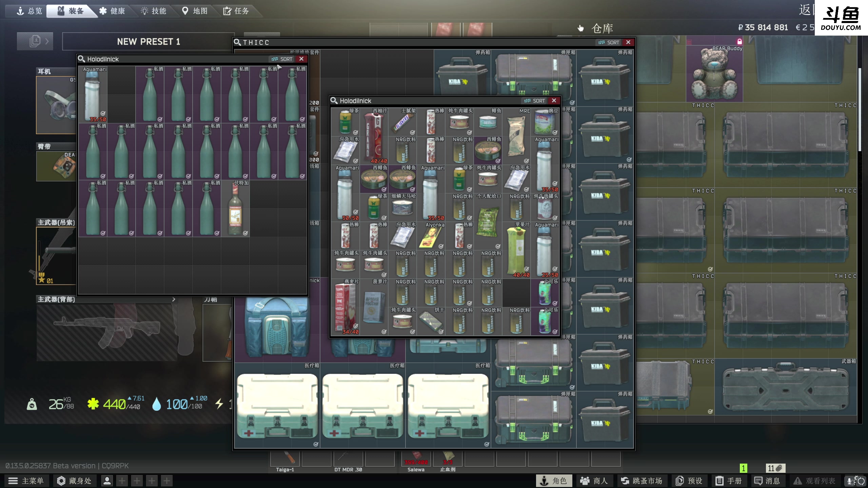The height and width of the screenshot is (488, 868).
Task: Select the BEAR Buddy plush toy
Action: click(x=714, y=73)
